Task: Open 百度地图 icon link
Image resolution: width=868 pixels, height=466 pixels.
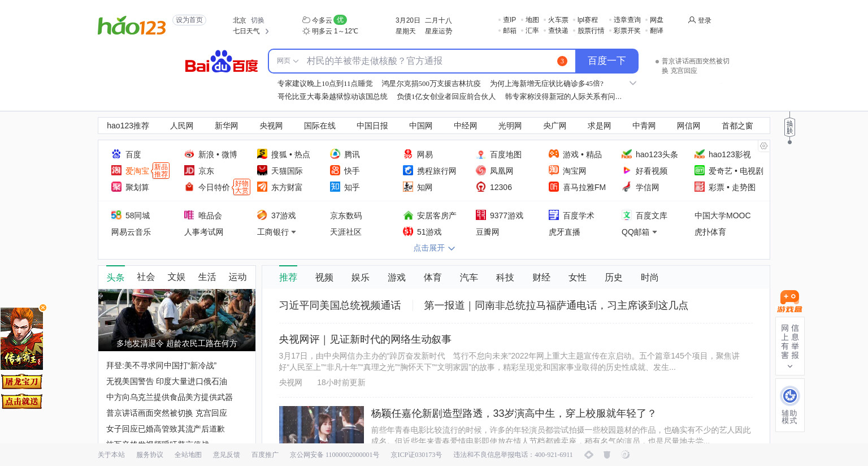Action: point(481,154)
